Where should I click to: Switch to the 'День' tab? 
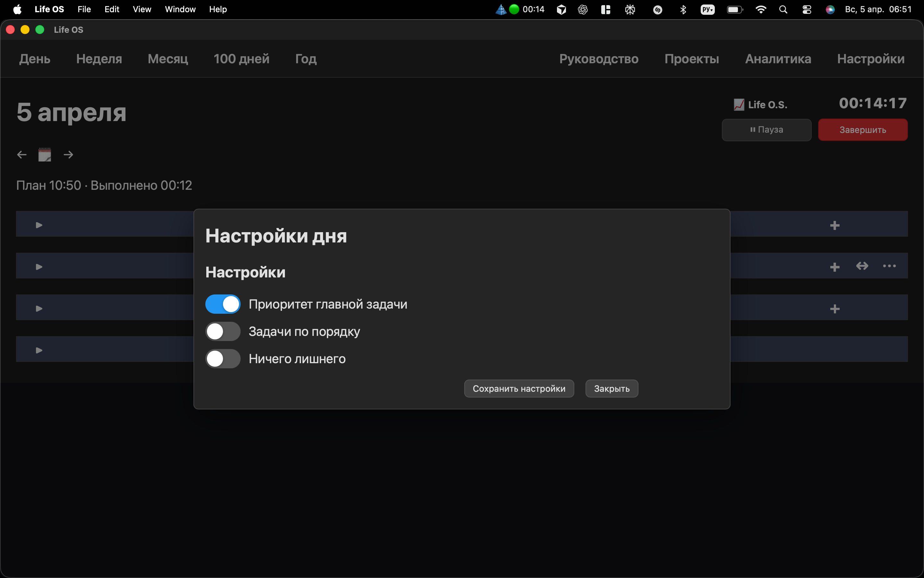35,59
